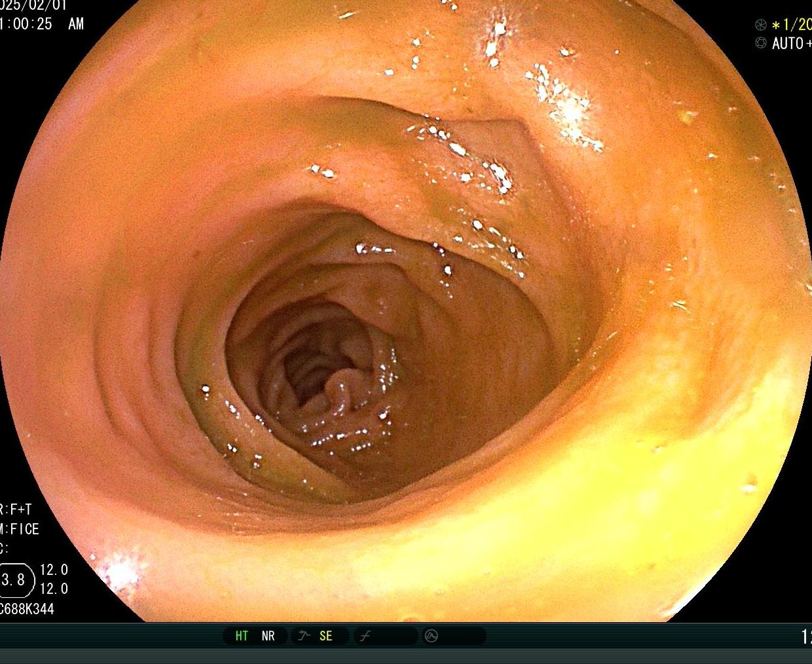Click the 25/02/01 date text

33,5
